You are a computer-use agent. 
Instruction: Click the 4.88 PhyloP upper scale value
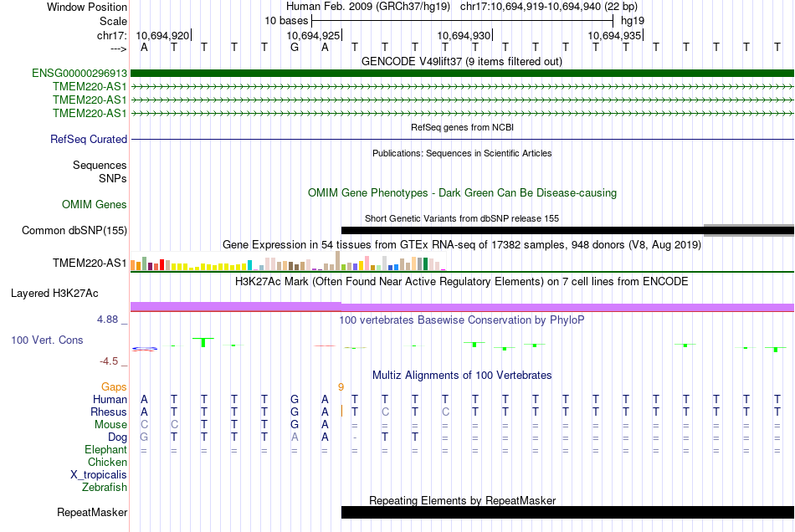coord(107,320)
